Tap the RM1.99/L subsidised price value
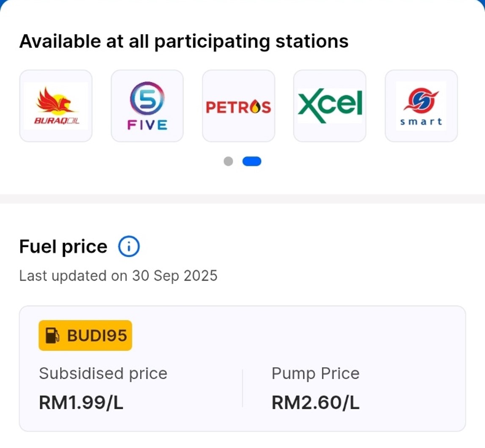Viewport: 485px width, 448px height. [x=81, y=403]
